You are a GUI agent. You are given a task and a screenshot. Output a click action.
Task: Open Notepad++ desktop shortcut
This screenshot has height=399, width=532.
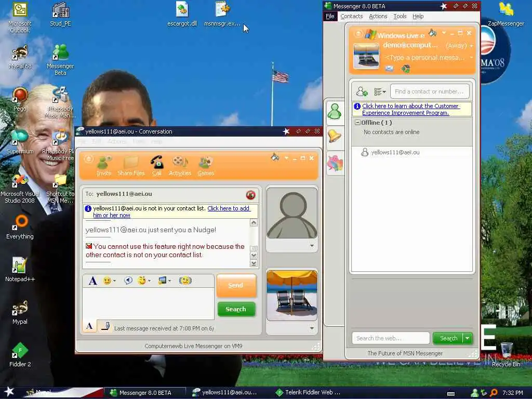point(20,270)
